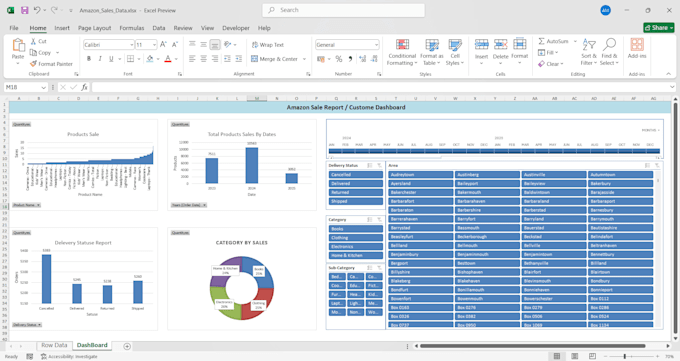Screen dimensions: 680x361
Task: Select the Electronics category slicer button
Action: click(356, 246)
